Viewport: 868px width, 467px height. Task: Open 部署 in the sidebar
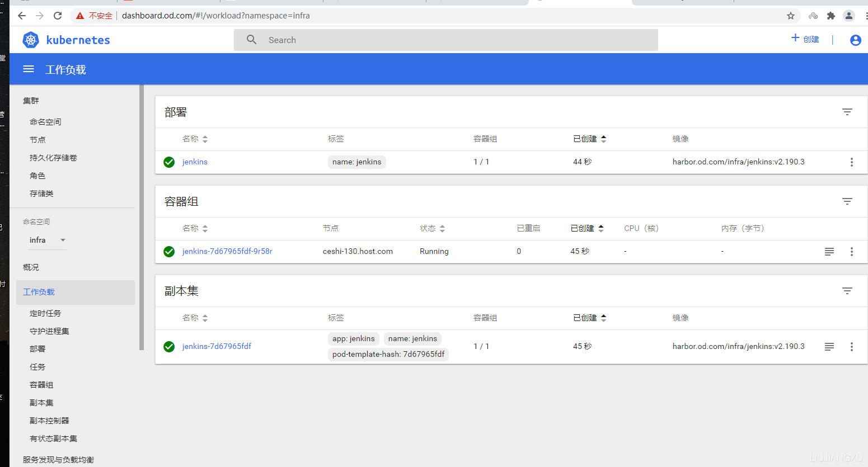pyautogui.click(x=37, y=349)
